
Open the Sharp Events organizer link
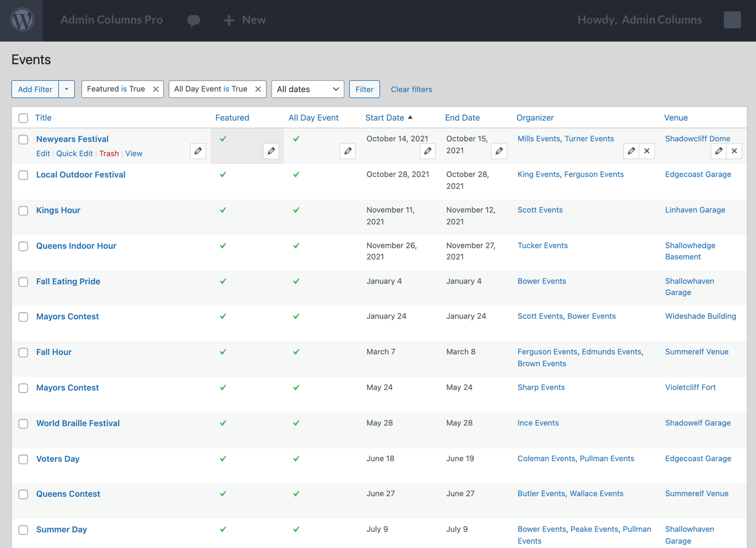541,387
